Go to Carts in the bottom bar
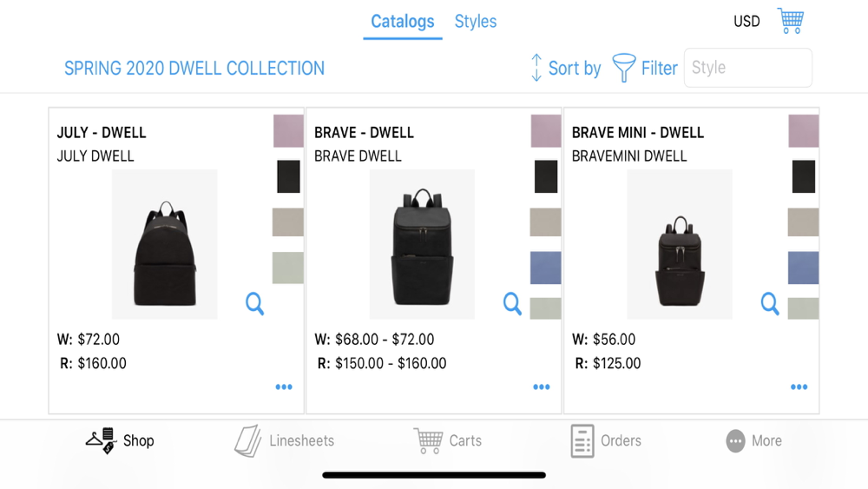 (x=447, y=441)
